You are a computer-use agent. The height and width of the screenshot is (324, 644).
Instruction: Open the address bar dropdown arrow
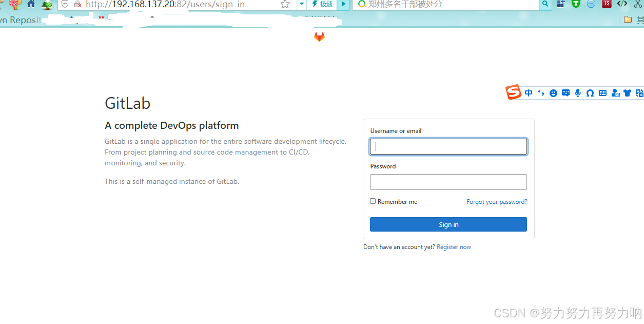[302, 4]
